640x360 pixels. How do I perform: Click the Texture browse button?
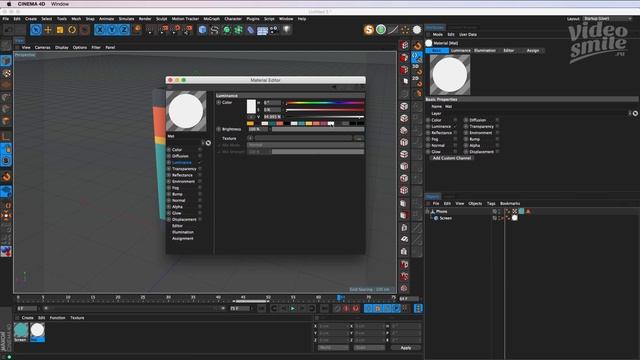[359, 138]
